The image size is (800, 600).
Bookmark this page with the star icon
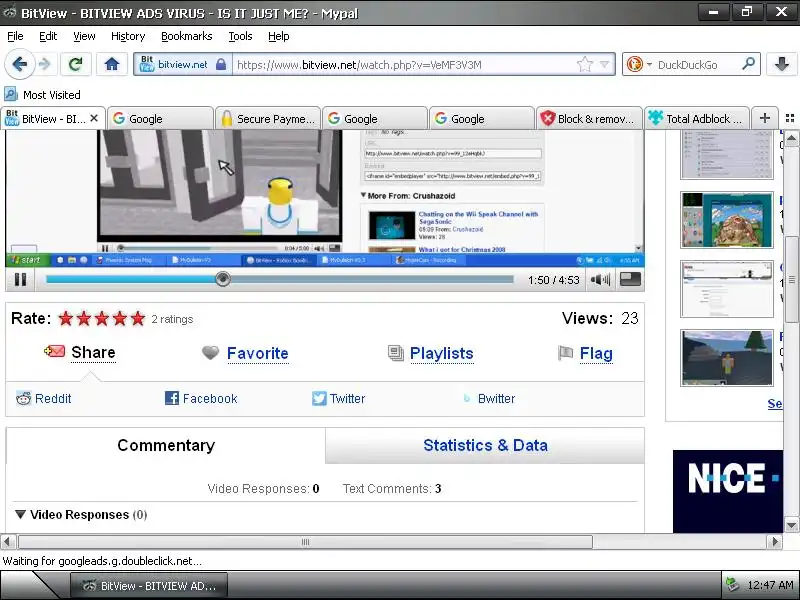pyautogui.click(x=585, y=64)
